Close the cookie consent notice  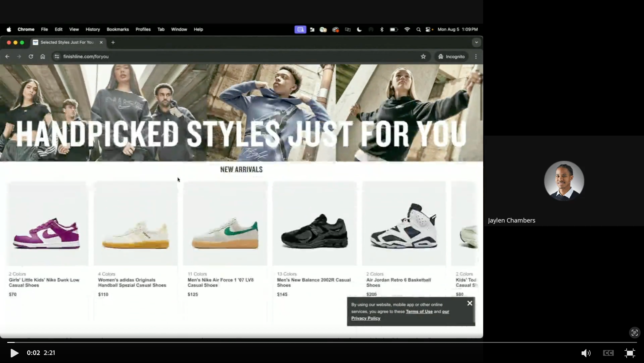point(470,303)
